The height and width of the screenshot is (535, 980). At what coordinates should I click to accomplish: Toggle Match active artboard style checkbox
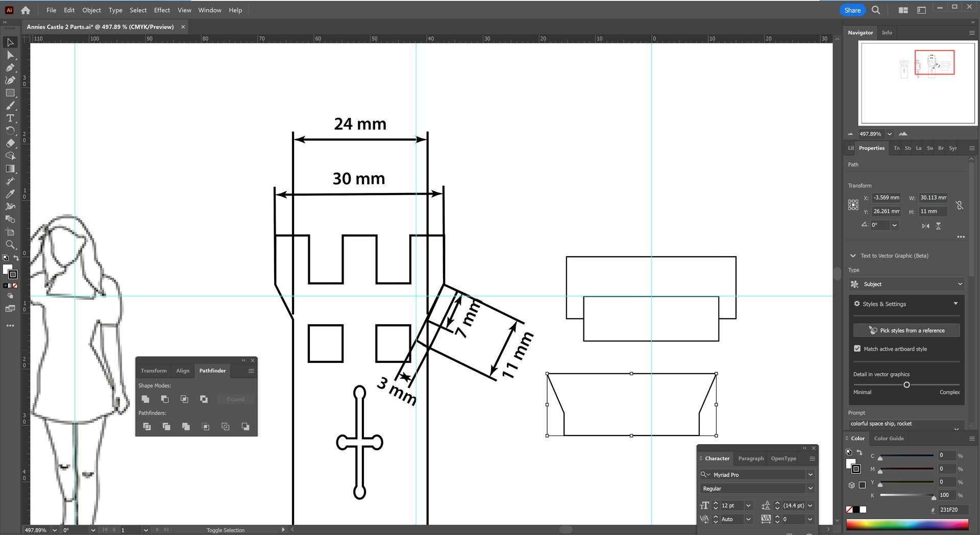(857, 349)
